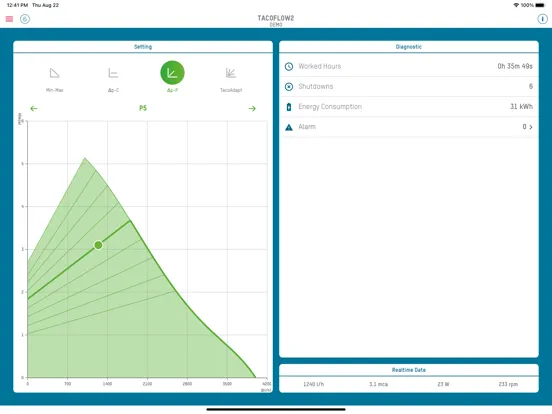Click the Worked Hours clock icon
The width and height of the screenshot is (552, 414).
click(289, 67)
